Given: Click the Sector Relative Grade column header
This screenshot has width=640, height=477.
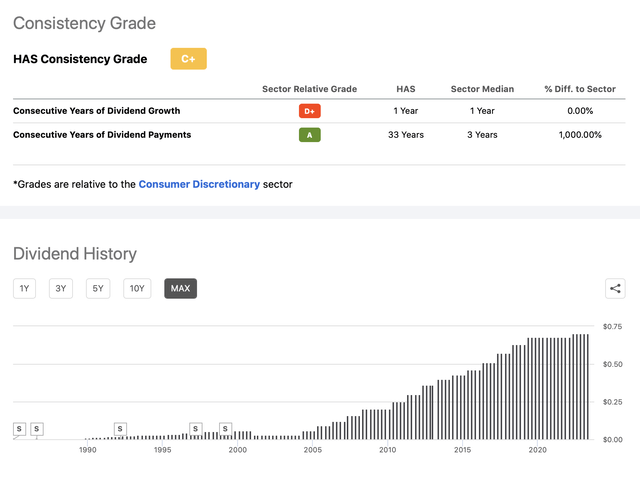Looking at the screenshot, I should tap(309, 89).
